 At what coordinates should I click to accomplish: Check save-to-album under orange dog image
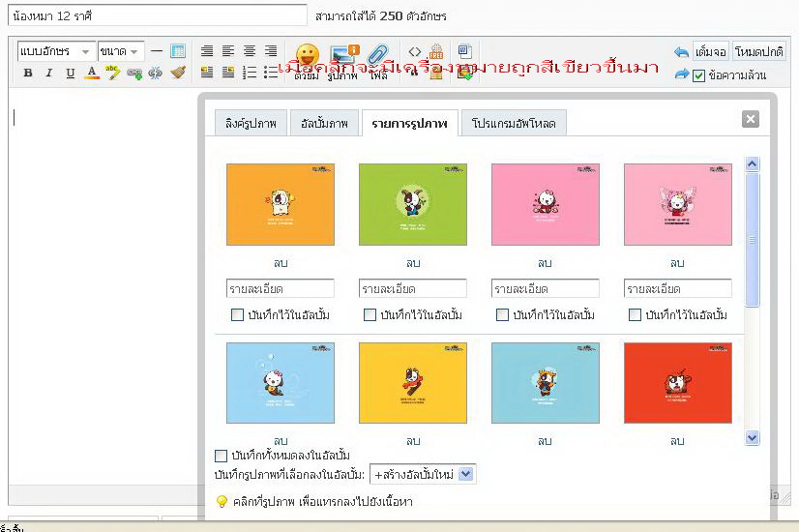[237, 315]
